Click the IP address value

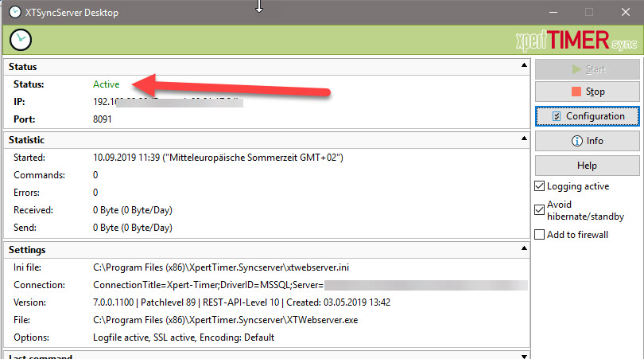(x=168, y=102)
